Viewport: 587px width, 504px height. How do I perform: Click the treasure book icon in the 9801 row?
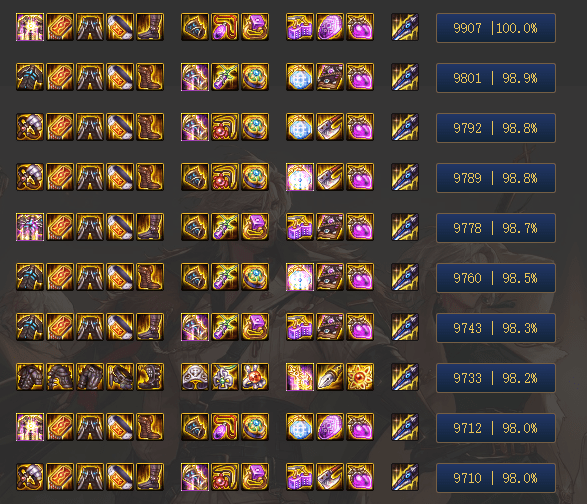330,77
